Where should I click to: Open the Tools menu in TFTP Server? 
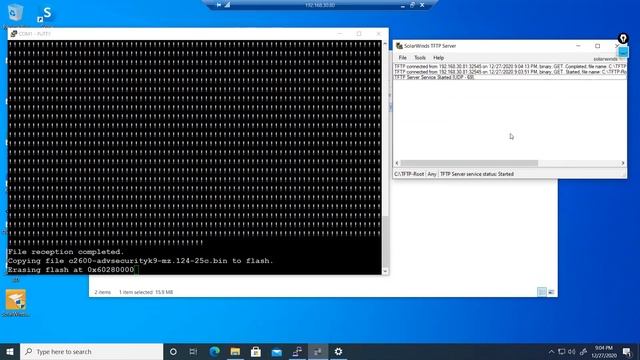tap(420, 58)
